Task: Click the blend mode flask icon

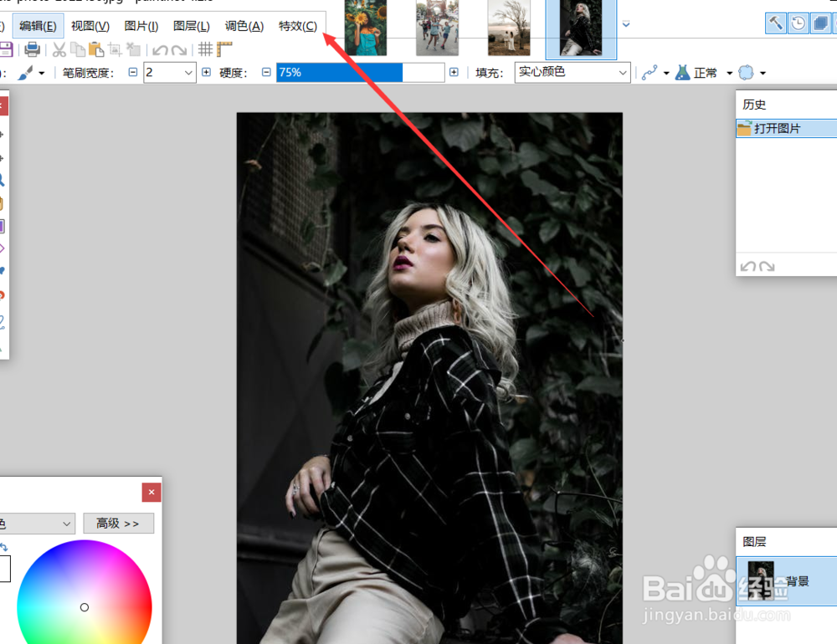Action: 683,73
